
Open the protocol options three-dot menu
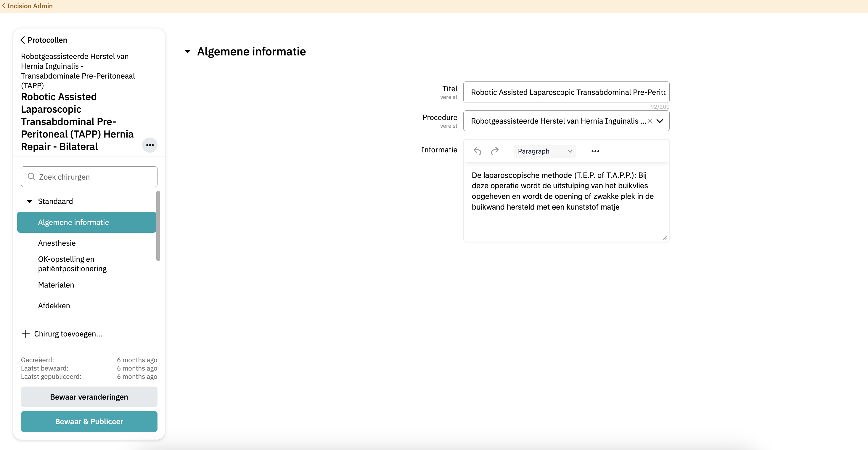(150, 145)
